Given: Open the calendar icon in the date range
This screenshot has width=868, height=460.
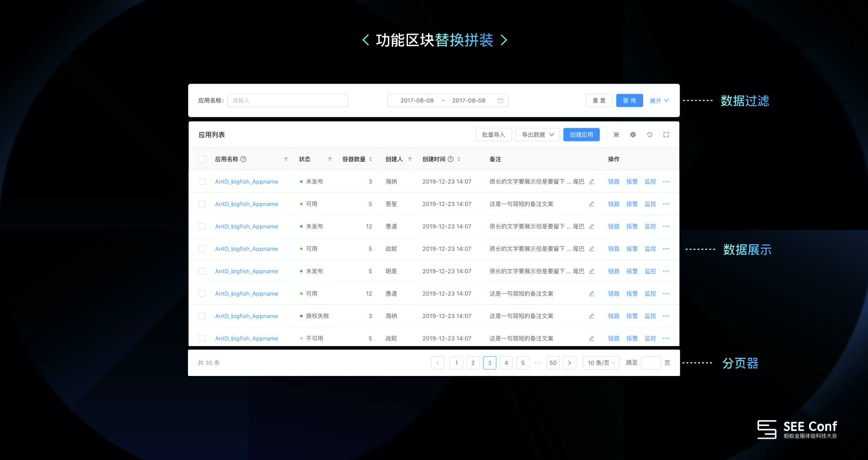Looking at the screenshot, I should point(500,101).
